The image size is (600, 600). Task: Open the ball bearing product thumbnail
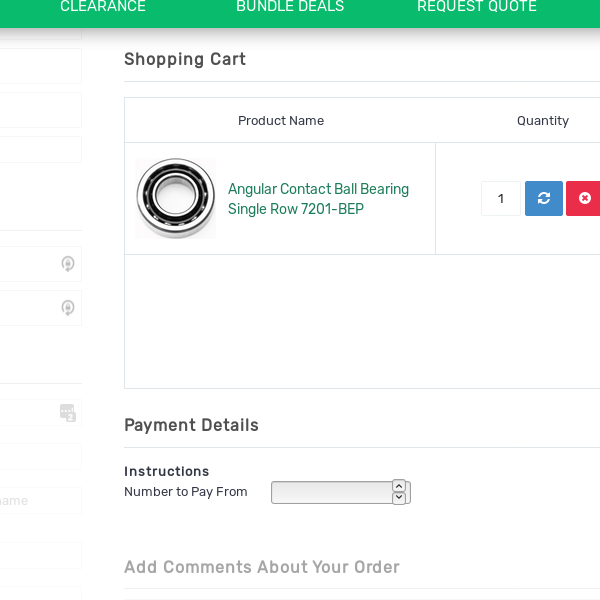[x=176, y=198]
